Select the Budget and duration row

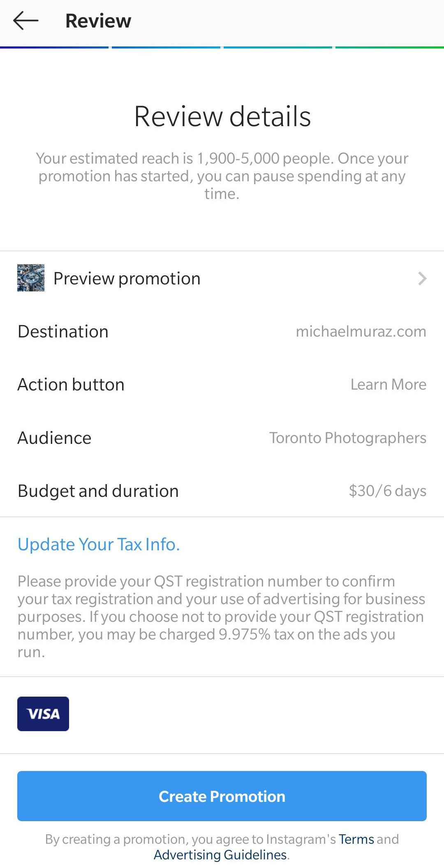[98, 491]
